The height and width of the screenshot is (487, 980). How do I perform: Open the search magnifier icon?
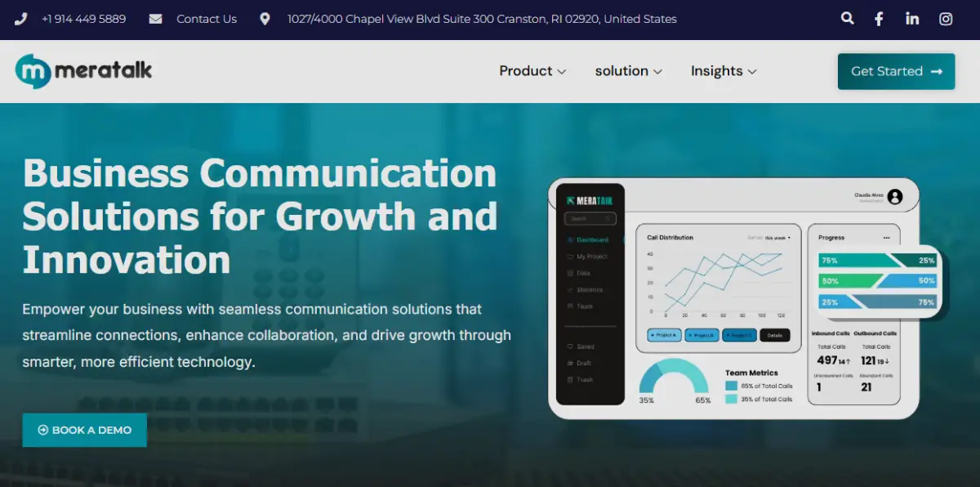click(848, 18)
